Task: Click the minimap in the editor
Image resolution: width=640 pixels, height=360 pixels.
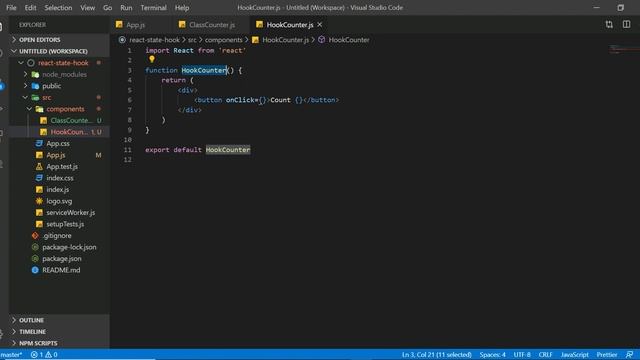Action: 624,50
